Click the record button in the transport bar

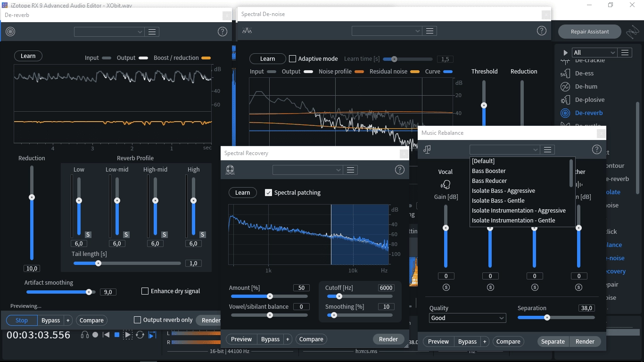[95, 335]
